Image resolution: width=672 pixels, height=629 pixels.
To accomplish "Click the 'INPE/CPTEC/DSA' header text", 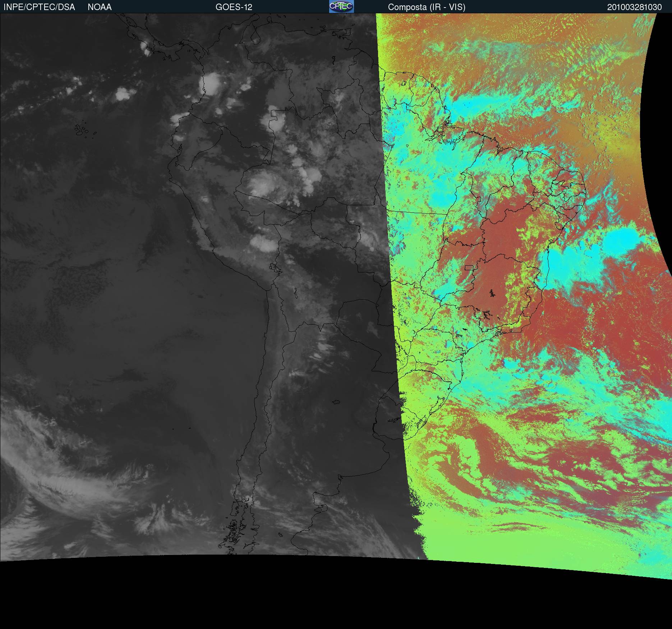I will pos(39,7).
